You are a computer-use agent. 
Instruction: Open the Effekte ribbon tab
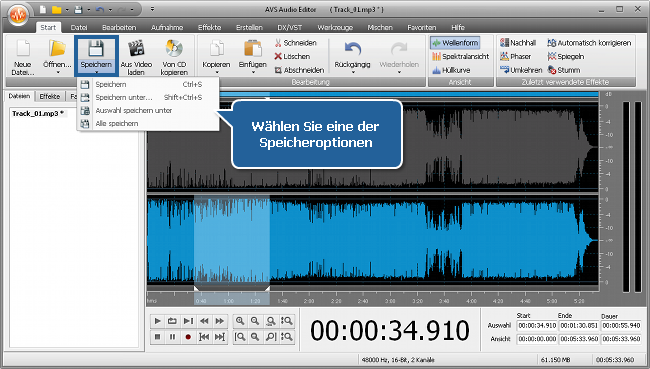[x=209, y=27]
